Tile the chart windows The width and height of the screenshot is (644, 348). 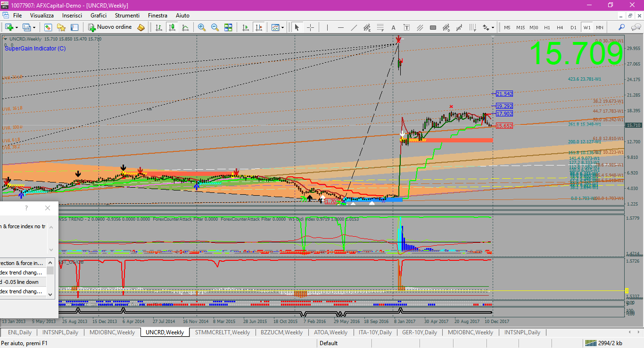coord(228,27)
